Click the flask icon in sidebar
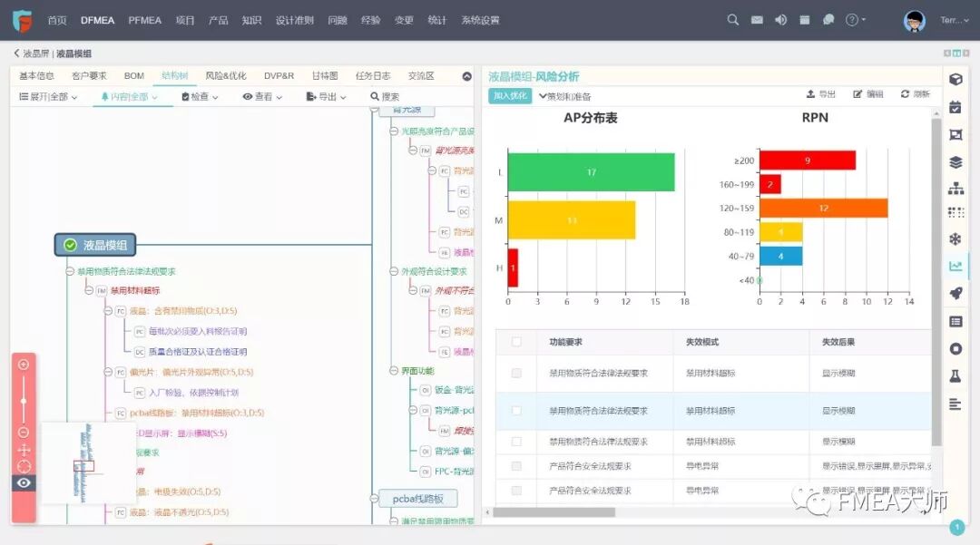The width and height of the screenshot is (980, 545). pos(955,375)
